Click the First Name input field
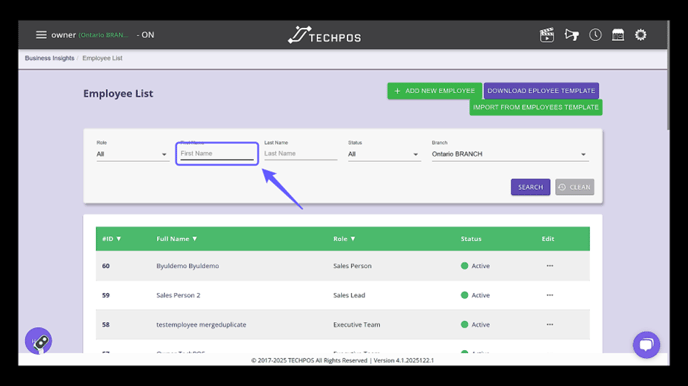This screenshot has width=688, height=386. (217, 154)
